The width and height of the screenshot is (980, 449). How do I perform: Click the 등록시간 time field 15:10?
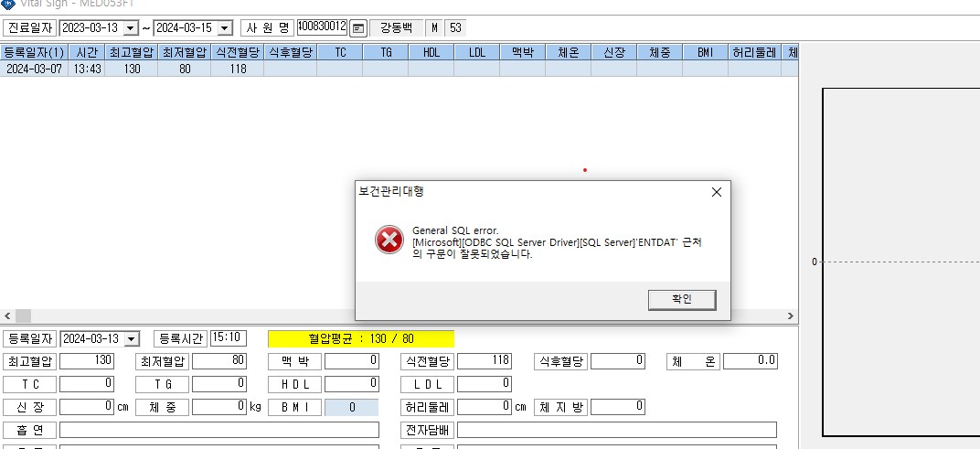pos(229,337)
